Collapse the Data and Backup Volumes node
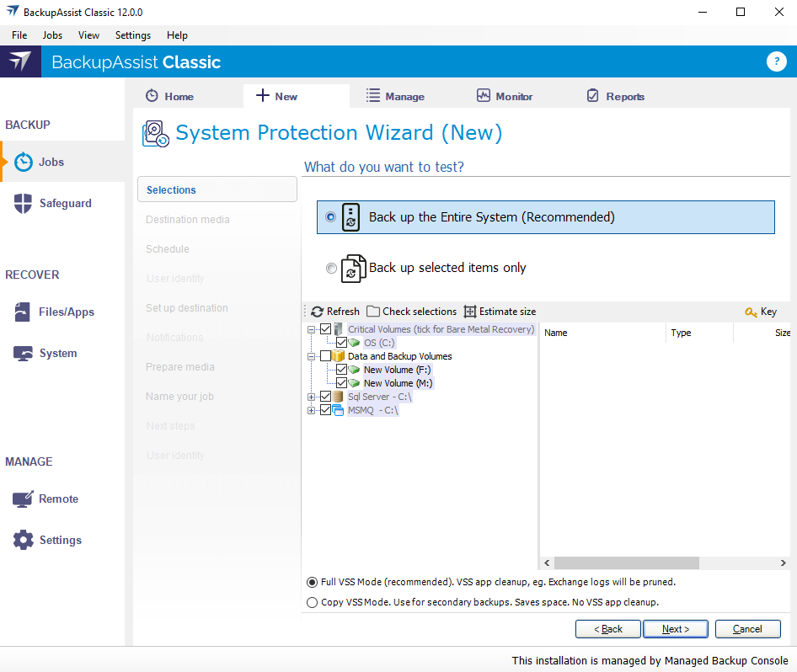 311,356
